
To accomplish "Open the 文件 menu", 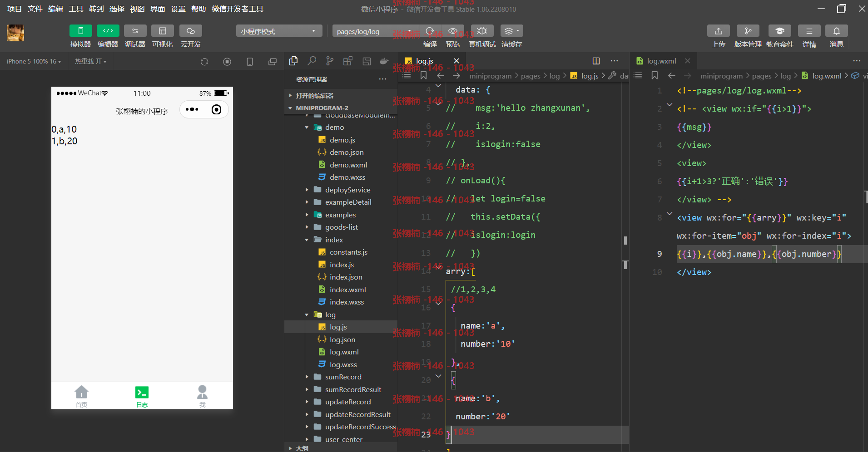I will [35, 9].
